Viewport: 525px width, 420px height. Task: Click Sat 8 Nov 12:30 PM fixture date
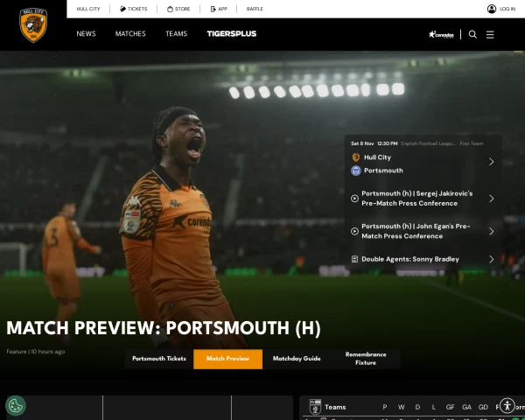374,143
